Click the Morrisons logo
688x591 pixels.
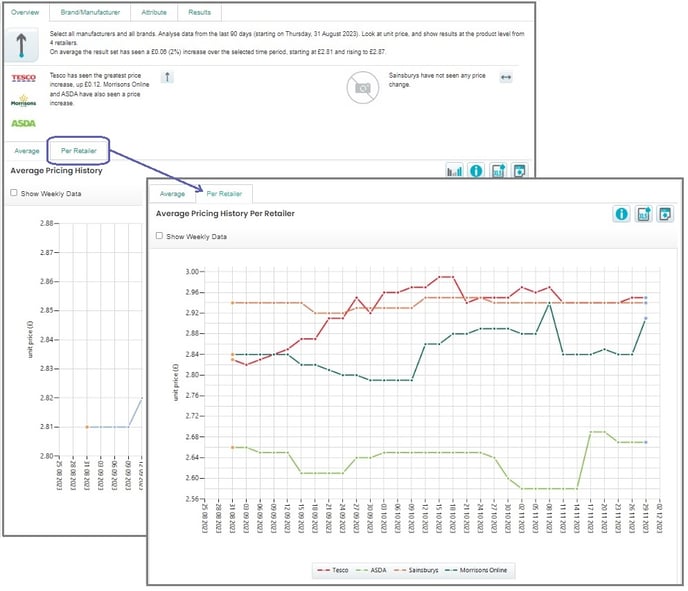[x=24, y=101]
